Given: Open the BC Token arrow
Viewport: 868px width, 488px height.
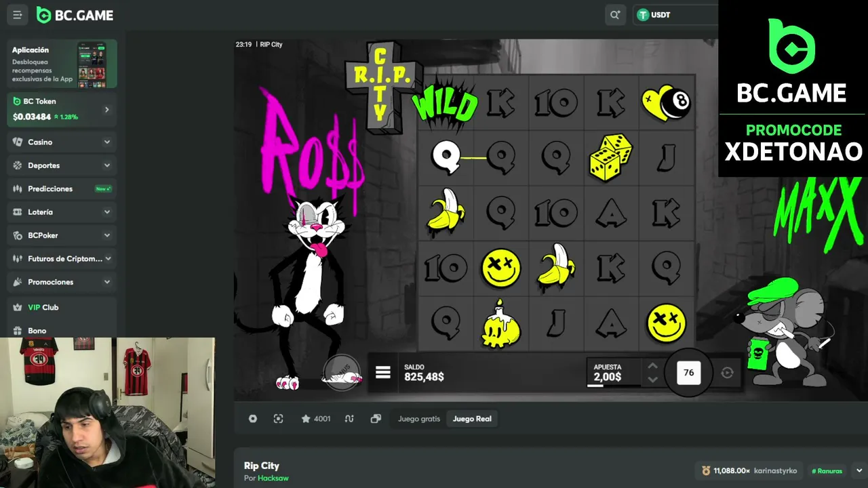Looking at the screenshot, I should point(106,110).
